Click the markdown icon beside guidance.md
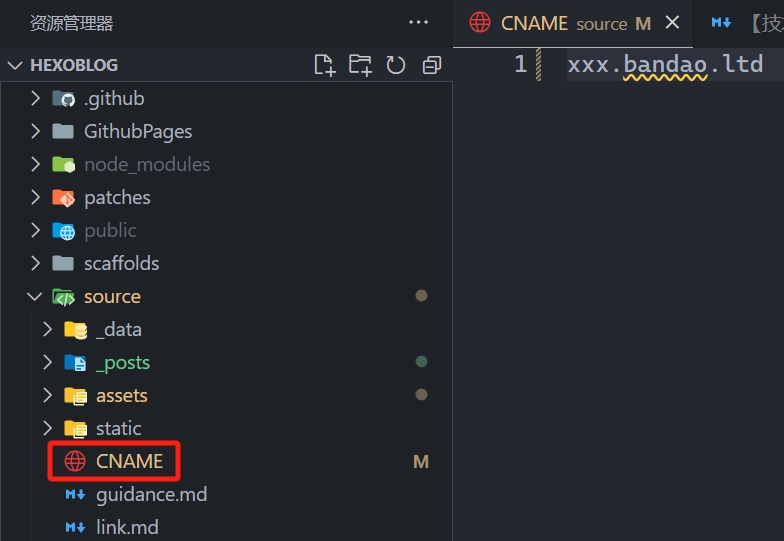The height and width of the screenshot is (541, 784). pyautogui.click(x=75, y=494)
